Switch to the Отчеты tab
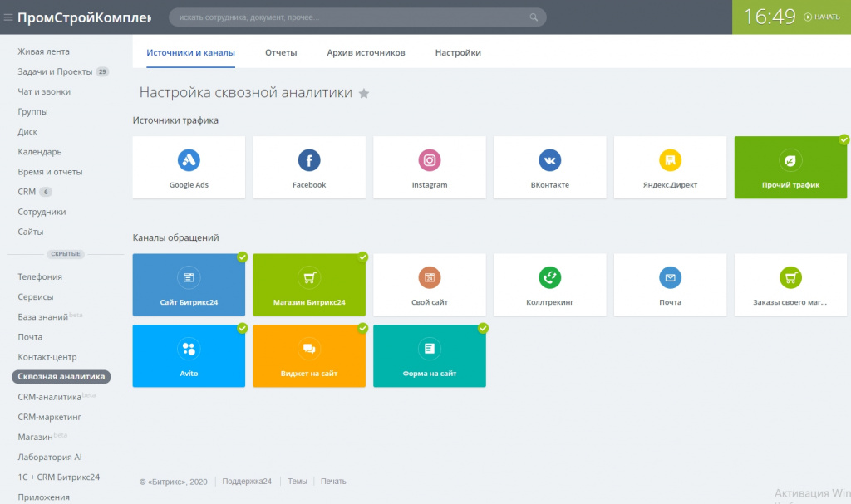851x504 pixels. click(281, 52)
